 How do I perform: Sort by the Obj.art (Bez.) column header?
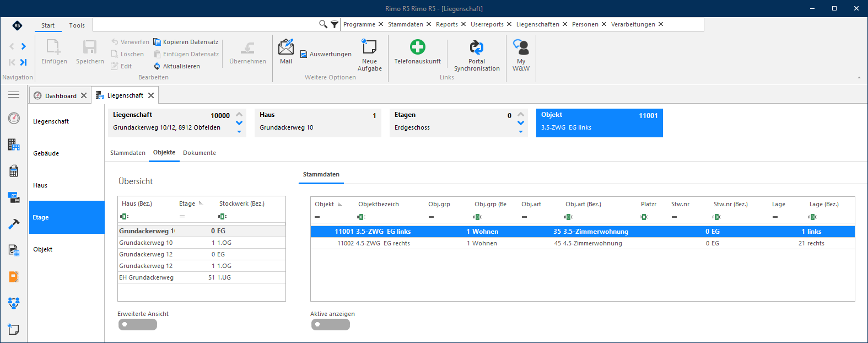coord(583,204)
